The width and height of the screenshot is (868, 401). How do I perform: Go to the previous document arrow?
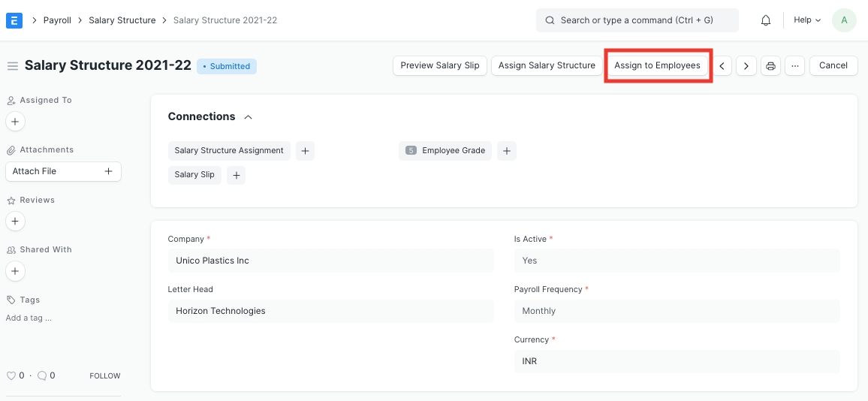pyautogui.click(x=722, y=66)
